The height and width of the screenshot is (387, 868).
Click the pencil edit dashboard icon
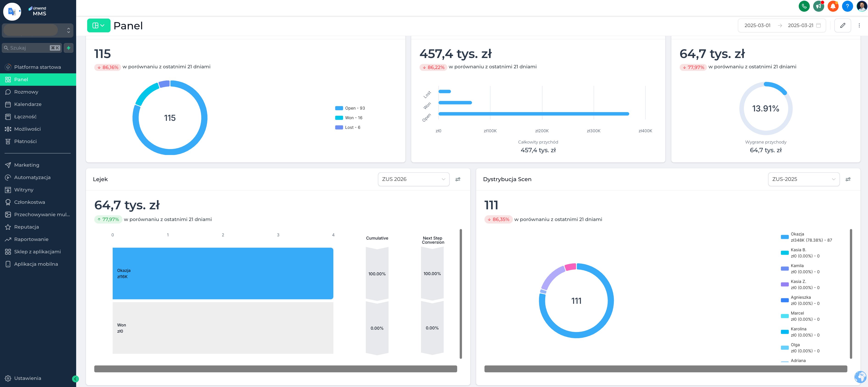click(x=842, y=26)
